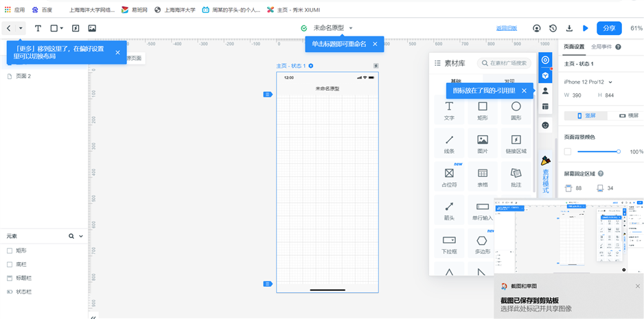
Task: Add the 线条 line component
Action: [449, 143]
